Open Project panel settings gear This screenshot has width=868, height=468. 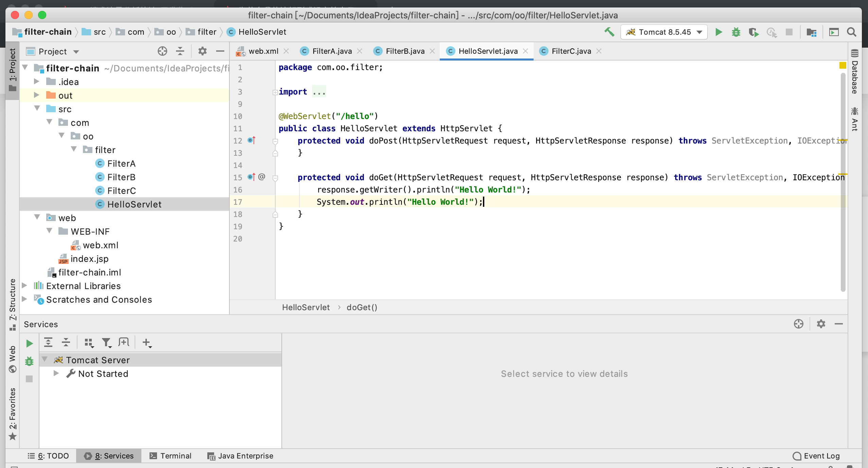click(202, 51)
